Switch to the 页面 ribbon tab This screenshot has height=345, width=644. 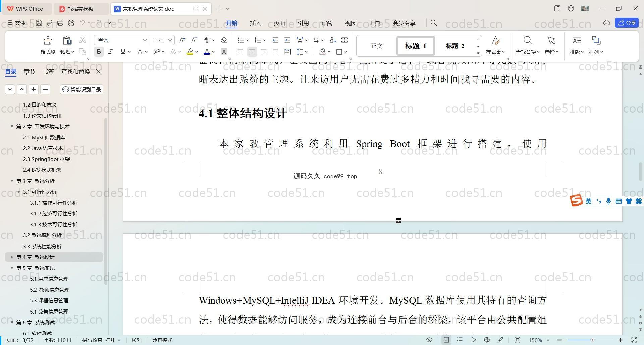tap(279, 23)
